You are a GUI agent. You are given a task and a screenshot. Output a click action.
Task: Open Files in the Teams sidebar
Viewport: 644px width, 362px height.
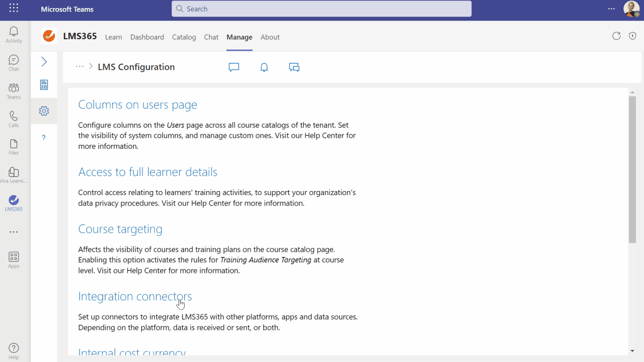point(14,147)
